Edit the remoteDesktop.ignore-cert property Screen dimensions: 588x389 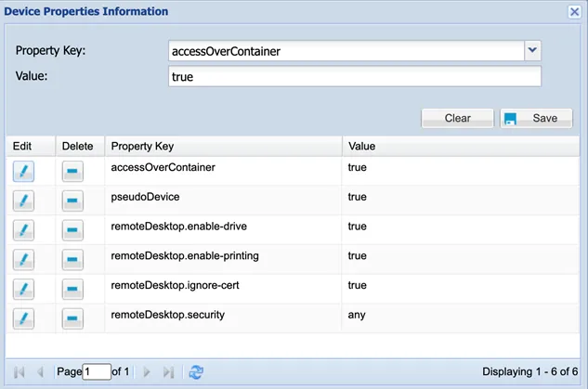coord(23,289)
